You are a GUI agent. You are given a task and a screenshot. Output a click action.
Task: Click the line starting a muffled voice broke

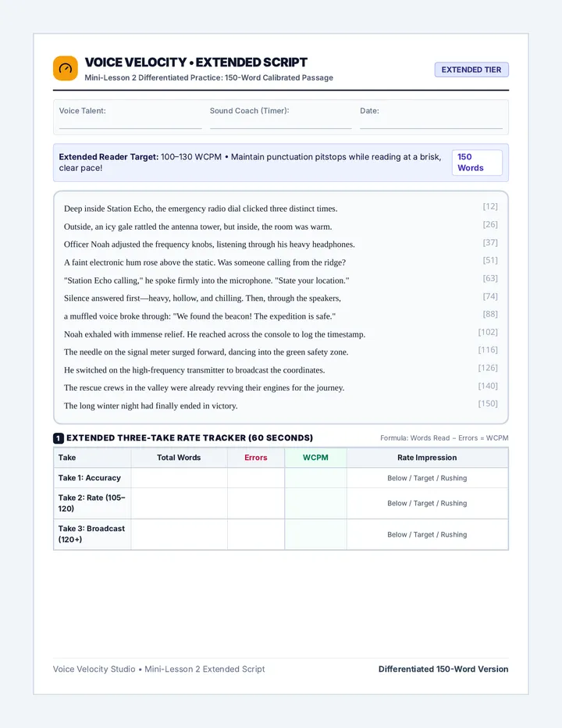coord(200,316)
